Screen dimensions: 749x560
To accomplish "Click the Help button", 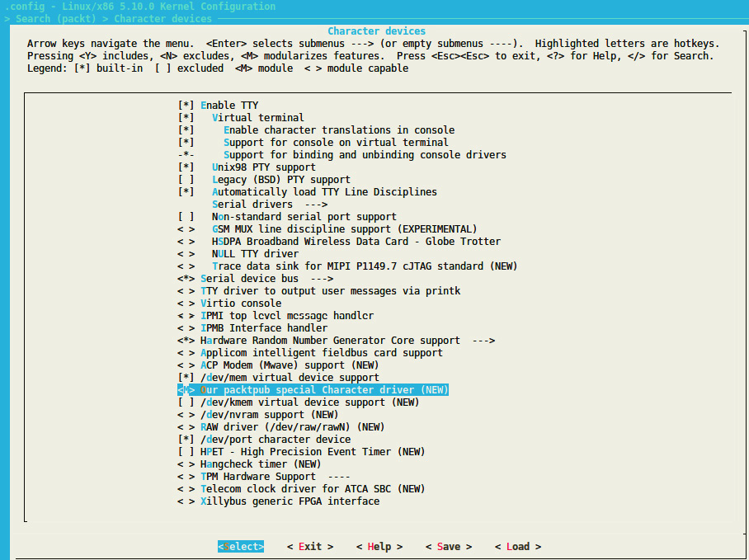I will 379,547.
